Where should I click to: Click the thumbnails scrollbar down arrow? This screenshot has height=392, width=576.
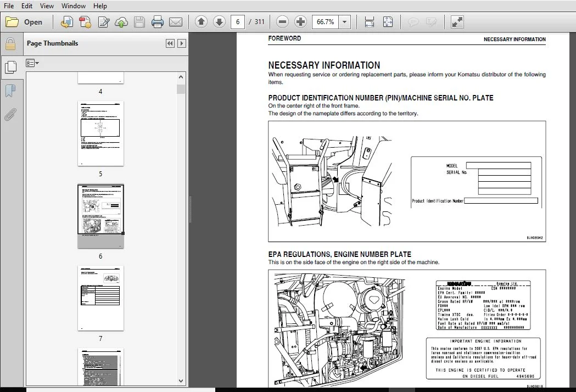[181, 381]
